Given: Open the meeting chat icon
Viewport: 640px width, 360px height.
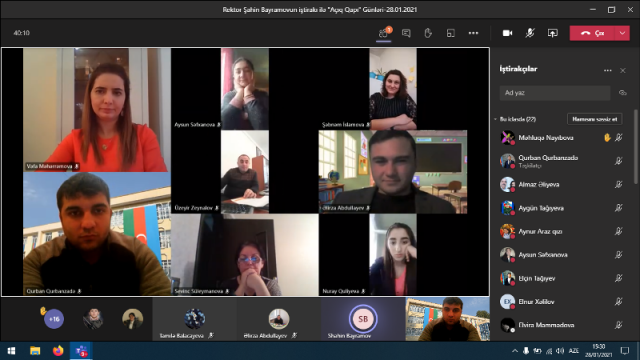Looking at the screenshot, I should coord(406,33).
